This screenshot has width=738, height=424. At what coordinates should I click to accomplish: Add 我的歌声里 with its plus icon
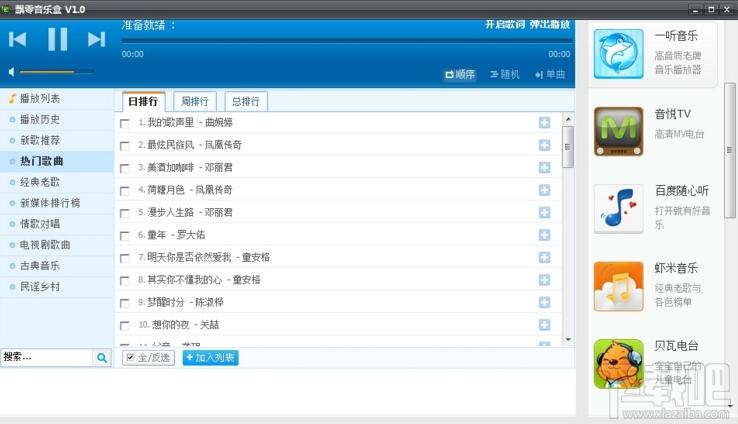coord(545,122)
